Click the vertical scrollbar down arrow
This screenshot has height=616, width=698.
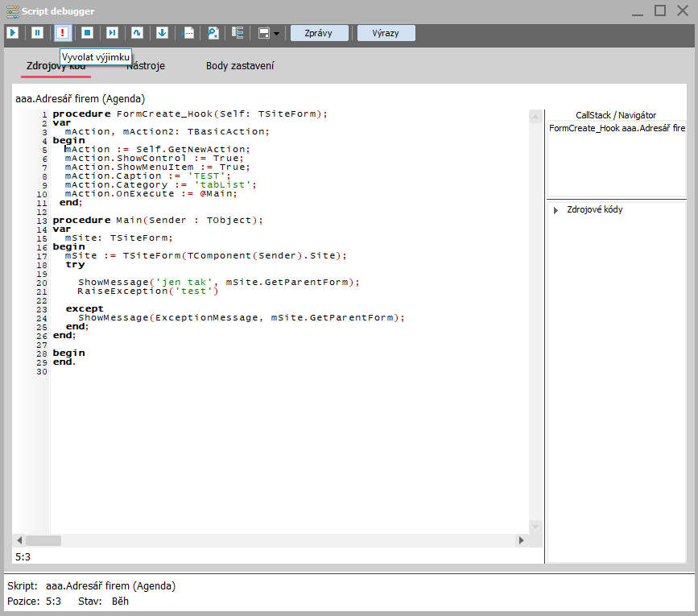[x=535, y=527]
